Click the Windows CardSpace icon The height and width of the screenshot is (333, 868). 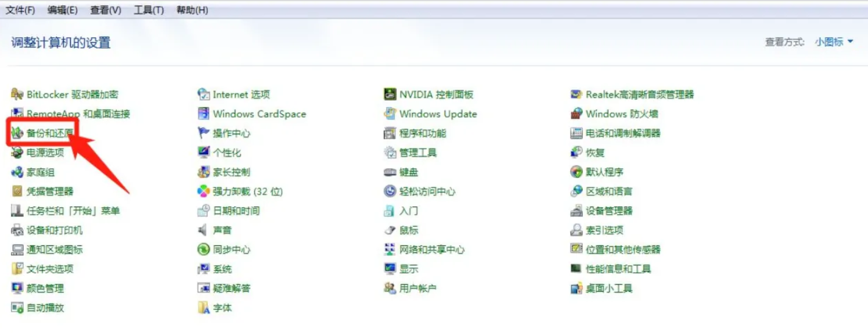[x=203, y=114]
